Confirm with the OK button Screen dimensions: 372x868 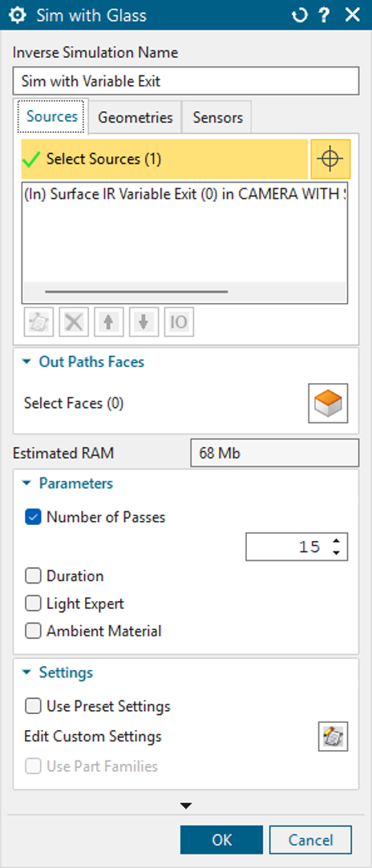(x=221, y=840)
